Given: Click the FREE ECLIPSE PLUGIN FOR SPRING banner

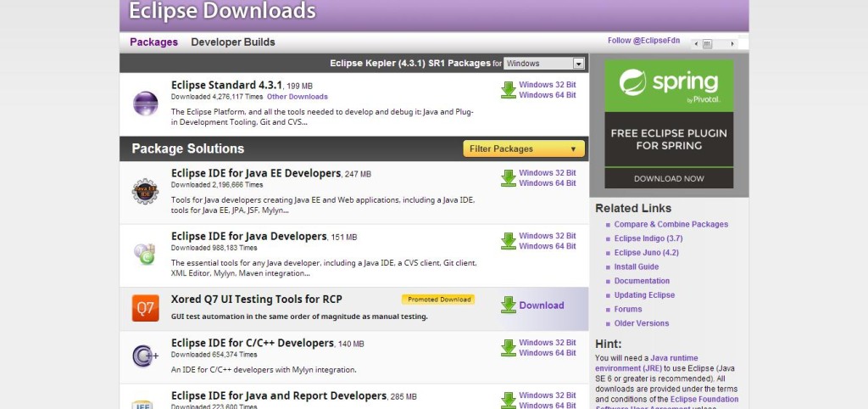Looking at the screenshot, I should point(669,139).
